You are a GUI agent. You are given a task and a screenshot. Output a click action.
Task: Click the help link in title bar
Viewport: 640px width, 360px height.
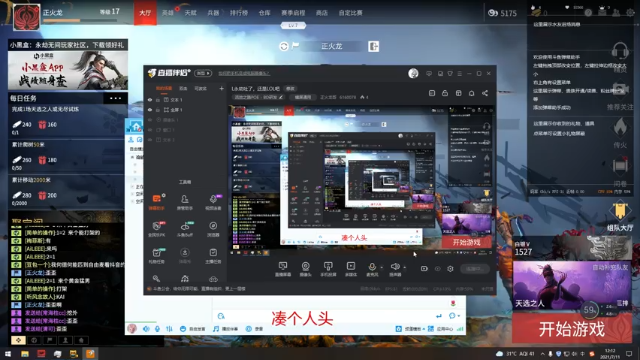(244, 73)
